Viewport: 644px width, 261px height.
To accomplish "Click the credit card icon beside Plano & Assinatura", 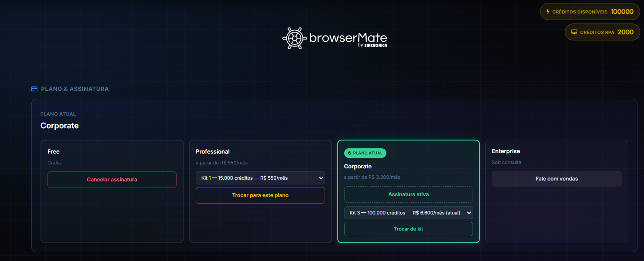I will click(x=34, y=89).
